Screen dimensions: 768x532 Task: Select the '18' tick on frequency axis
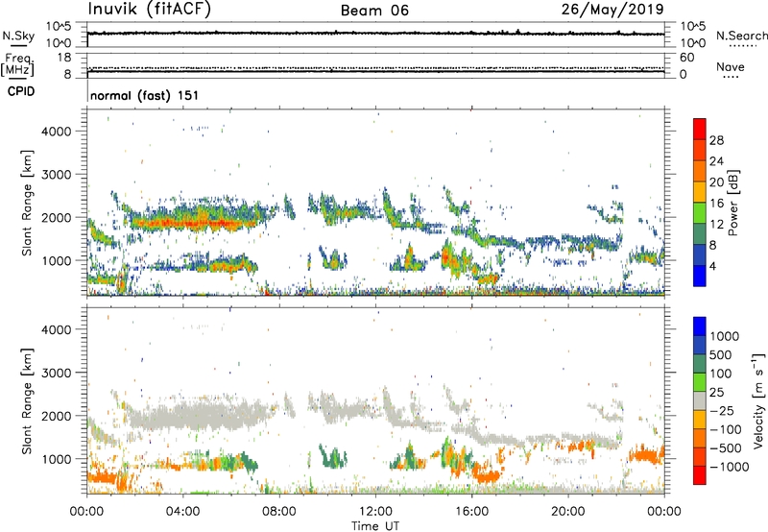64,58
